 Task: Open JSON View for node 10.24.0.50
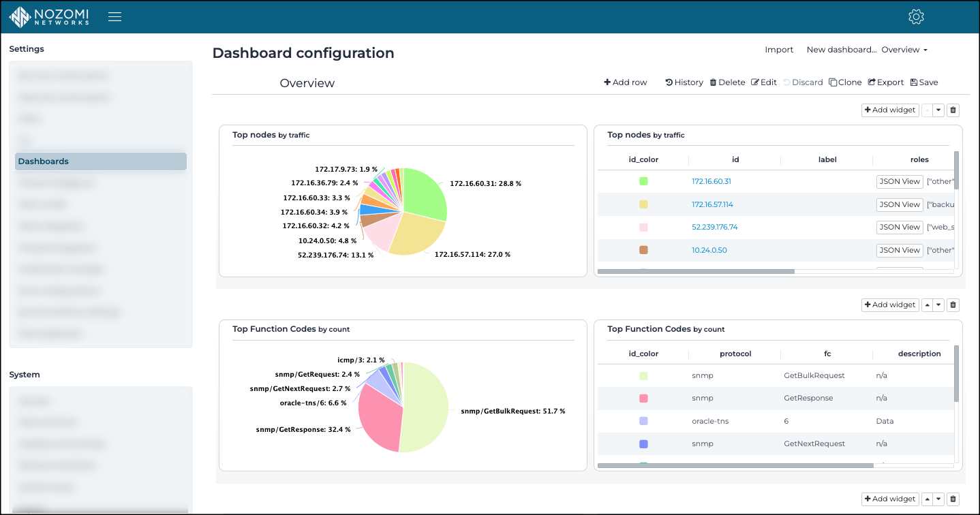coord(900,250)
